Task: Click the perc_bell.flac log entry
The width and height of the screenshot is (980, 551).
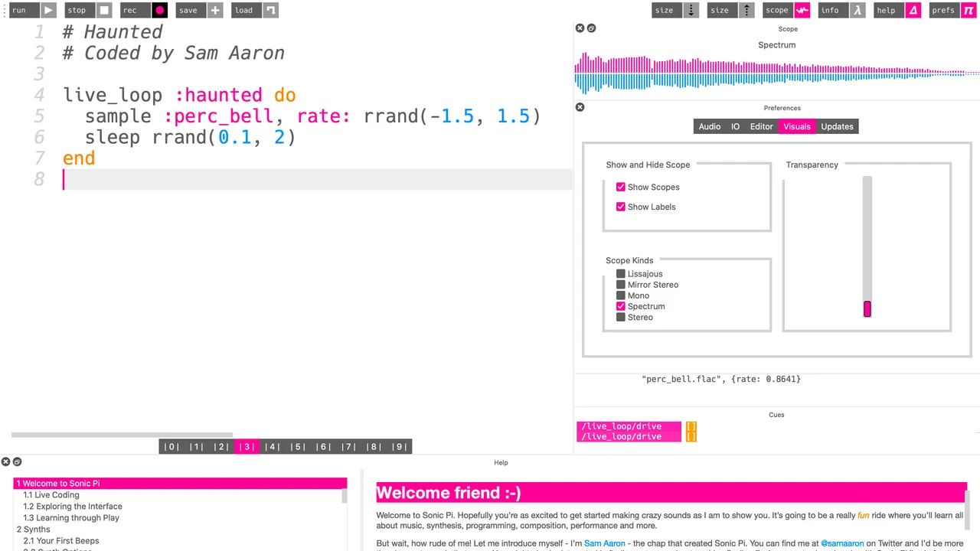Action: tap(721, 379)
